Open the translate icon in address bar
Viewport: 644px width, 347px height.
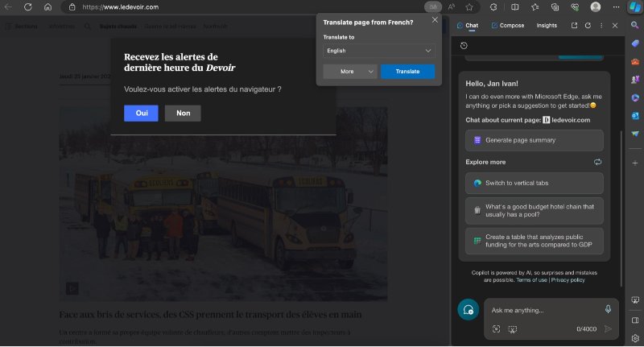(x=433, y=7)
